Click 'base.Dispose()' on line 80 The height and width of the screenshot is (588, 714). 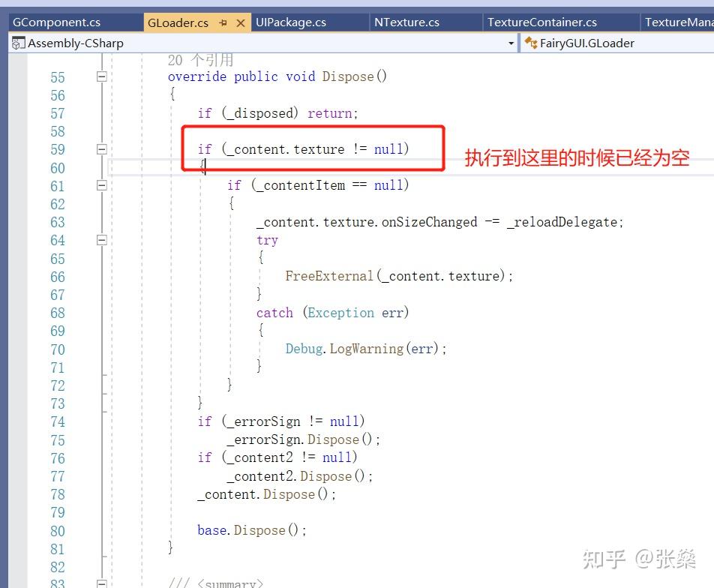(248, 530)
